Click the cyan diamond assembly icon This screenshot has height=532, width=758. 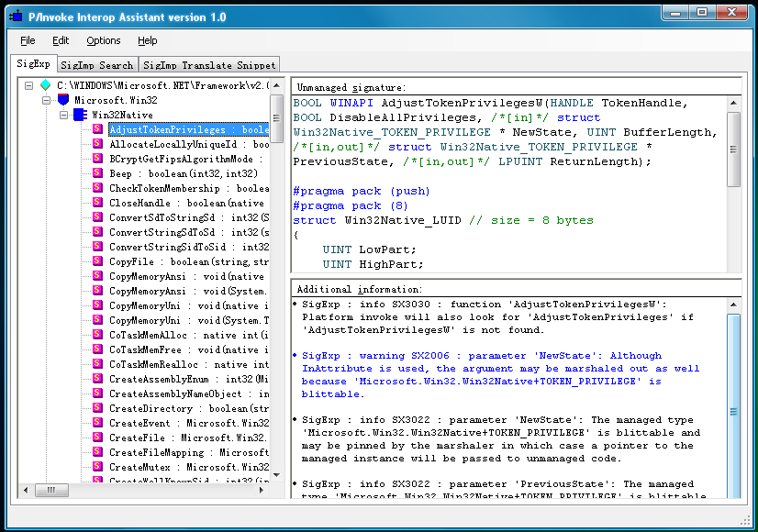pyautogui.click(x=46, y=85)
